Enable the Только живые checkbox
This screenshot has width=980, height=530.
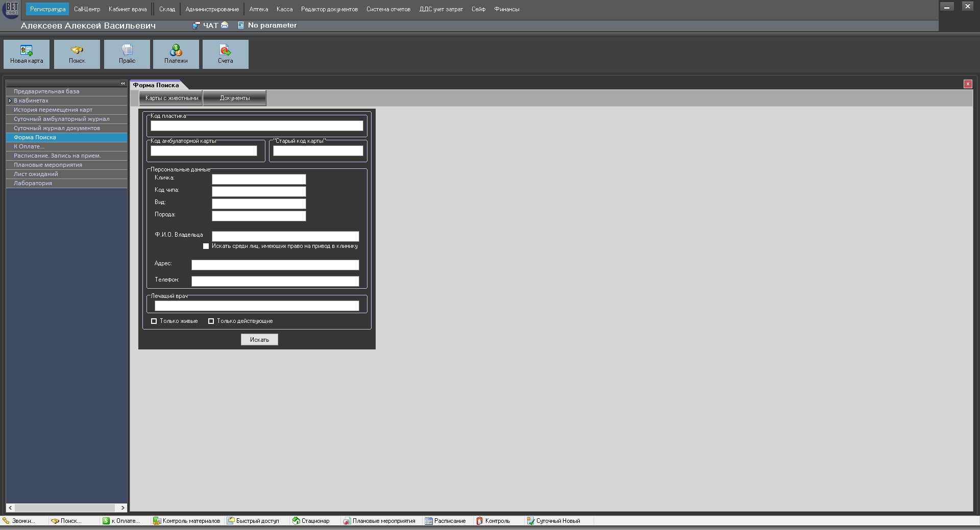tap(154, 321)
